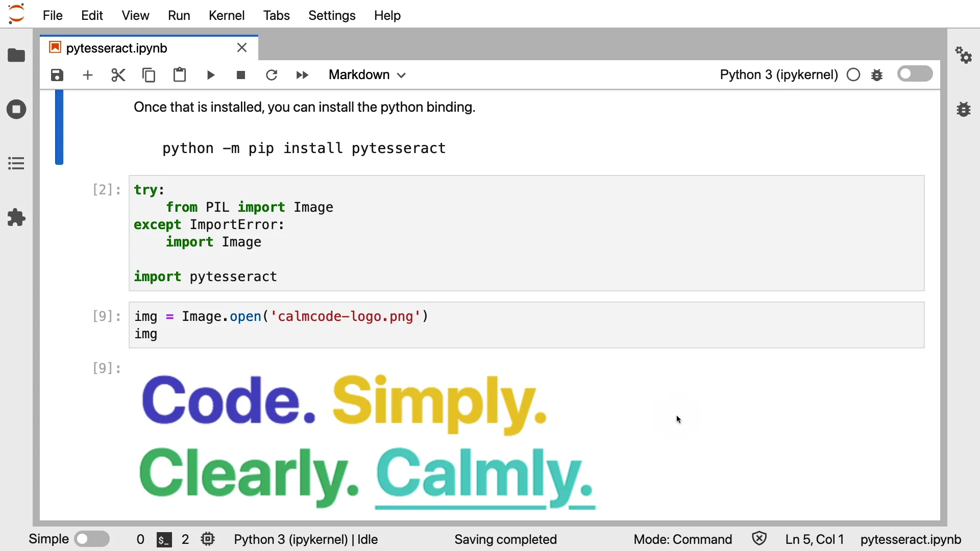
Task: Insert a new cell with plus icon
Action: coord(88,76)
